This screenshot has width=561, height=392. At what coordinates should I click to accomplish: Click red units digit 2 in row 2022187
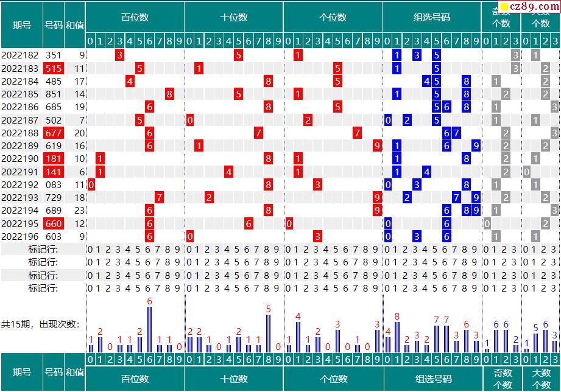[x=308, y=120]
